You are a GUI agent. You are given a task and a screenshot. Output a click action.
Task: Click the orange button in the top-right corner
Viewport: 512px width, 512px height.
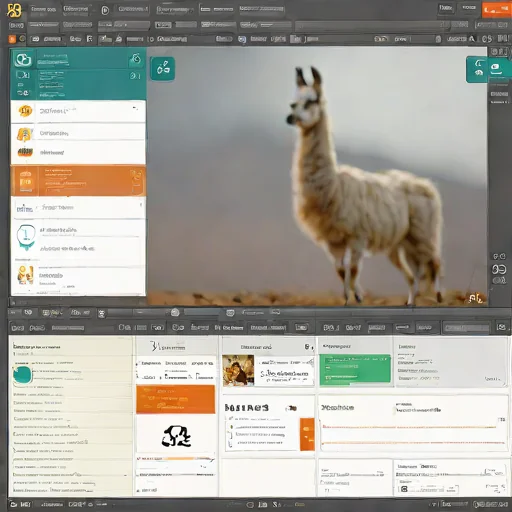(496, 10)
